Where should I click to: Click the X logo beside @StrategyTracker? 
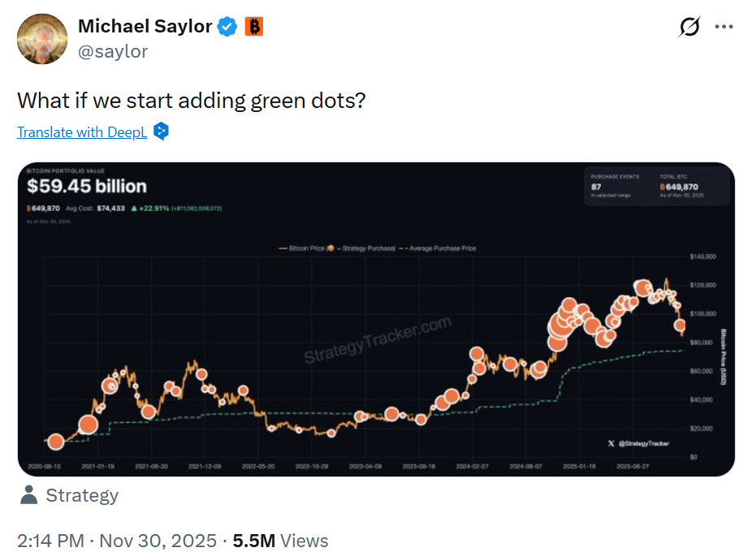(611, 443)
